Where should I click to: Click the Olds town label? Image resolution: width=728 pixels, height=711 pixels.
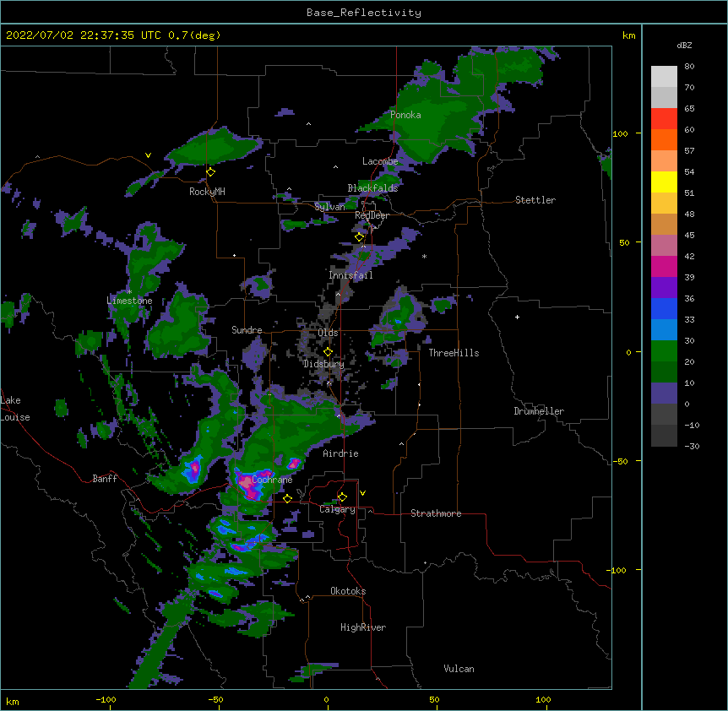[x=328, y=333]
